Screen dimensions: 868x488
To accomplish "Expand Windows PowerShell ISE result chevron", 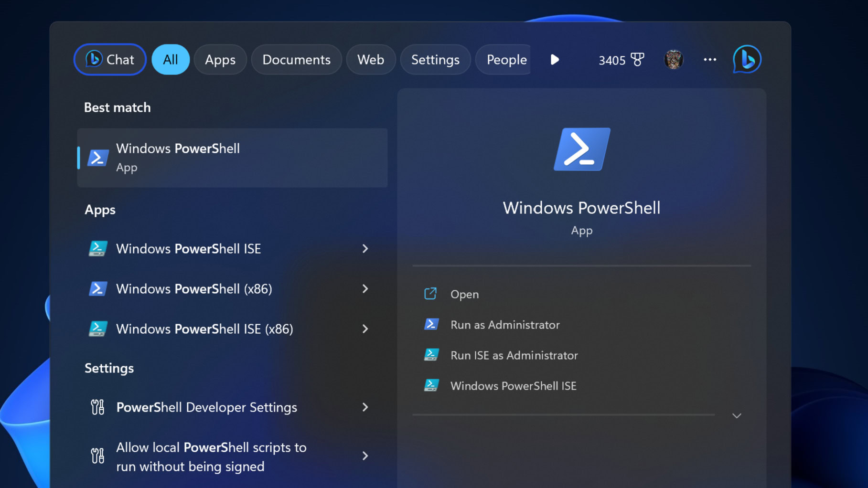I will tap(365, 249).
